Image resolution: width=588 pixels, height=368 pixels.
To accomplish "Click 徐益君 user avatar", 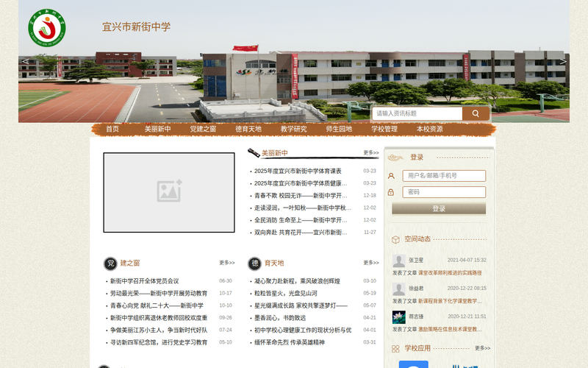I will 398,289.
